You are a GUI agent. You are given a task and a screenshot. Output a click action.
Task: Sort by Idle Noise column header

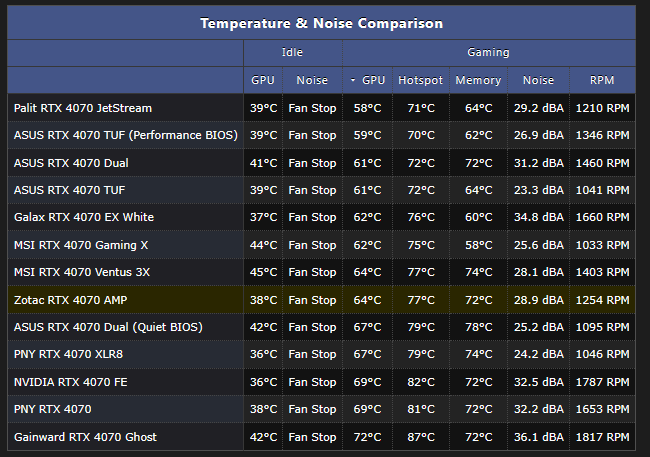pos(312,80)
